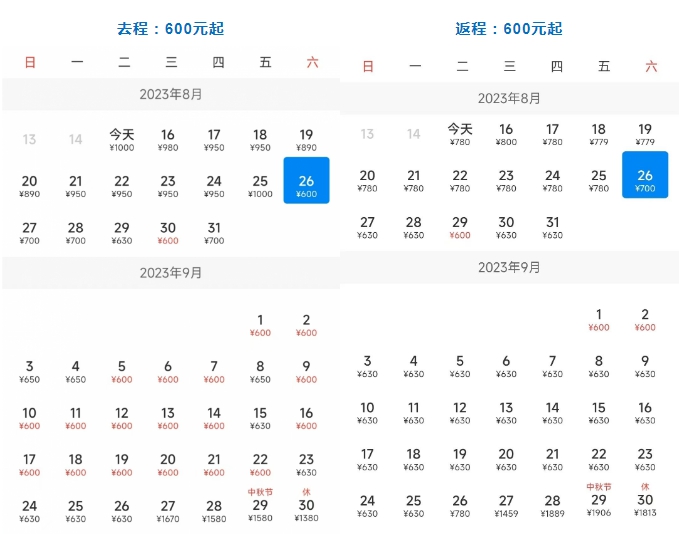The width and height of the screenshot is (679, 534).
Task: Click the 去程：600元起 header
Action: tap(170, 29)
